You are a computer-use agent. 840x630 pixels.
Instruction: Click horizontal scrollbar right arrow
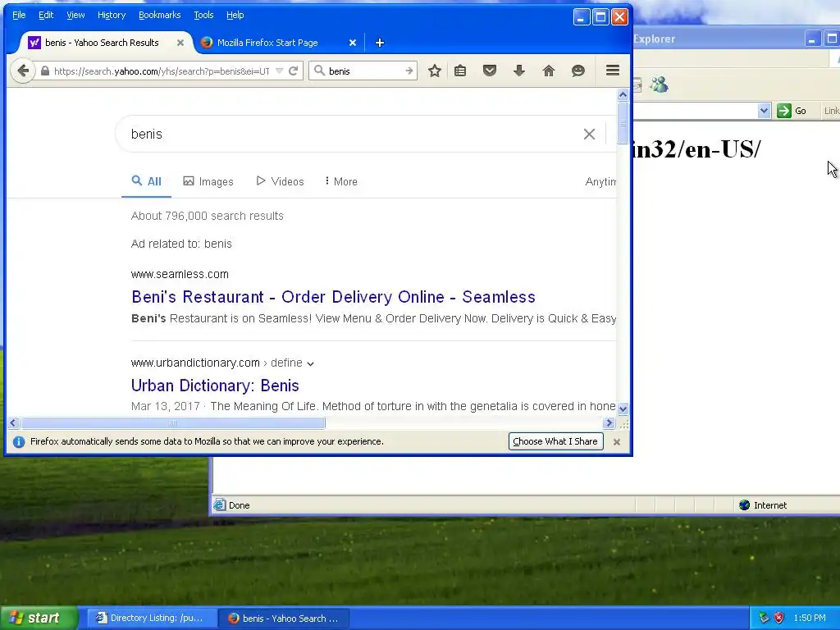pos(609,423)
